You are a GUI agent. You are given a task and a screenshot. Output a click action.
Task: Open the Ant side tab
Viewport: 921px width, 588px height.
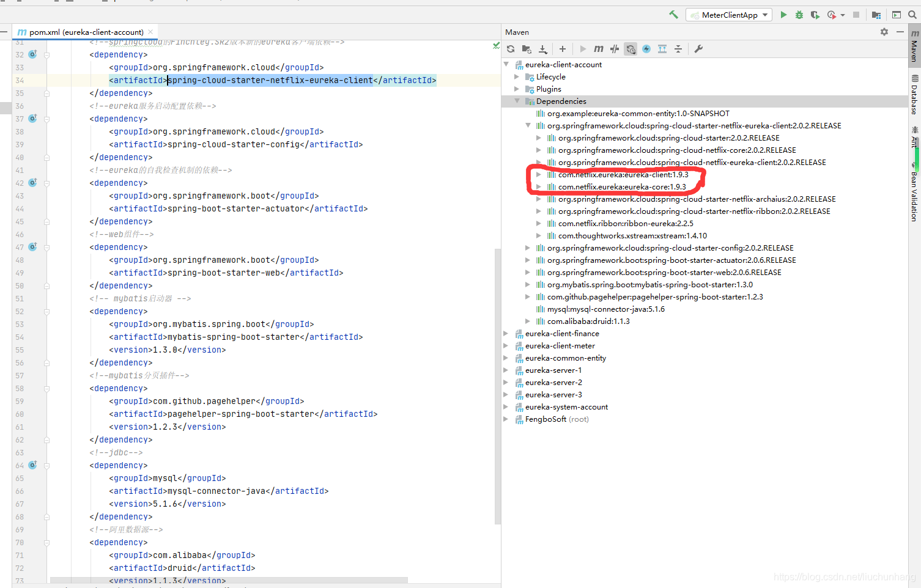[914, 138]
